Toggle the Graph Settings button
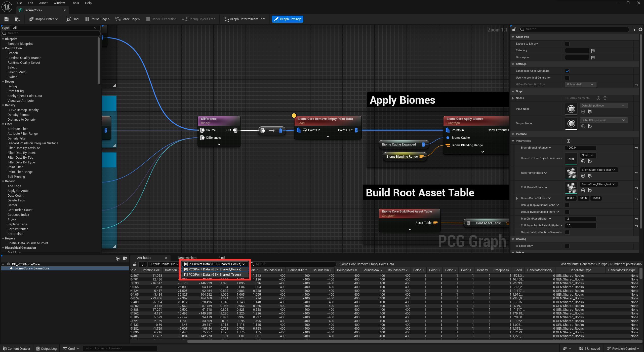This screenshot has width=644, height=352. pyautogui.click(x=288, y=19)
